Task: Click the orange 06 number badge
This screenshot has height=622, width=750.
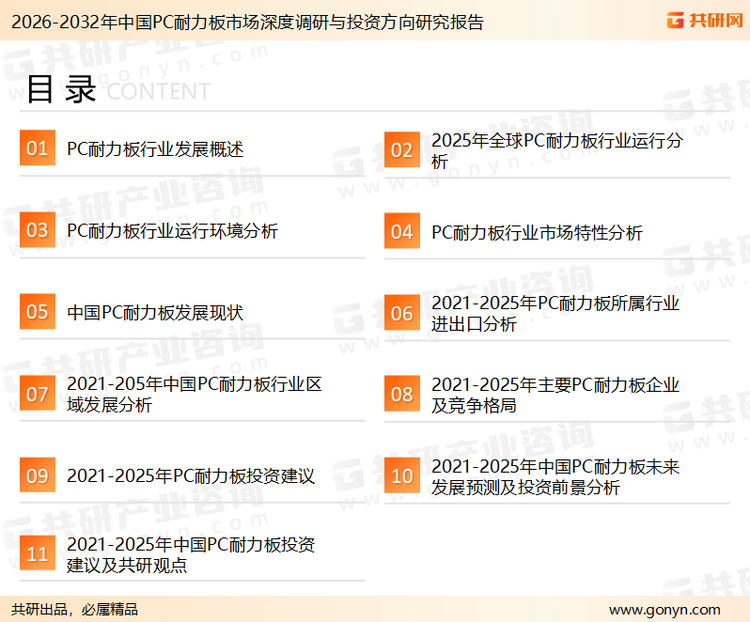Action: tap(402, 313)
